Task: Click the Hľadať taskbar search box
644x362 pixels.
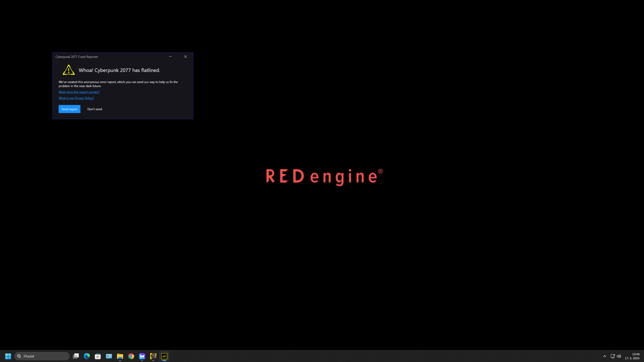Action: (x=42, y=356)
